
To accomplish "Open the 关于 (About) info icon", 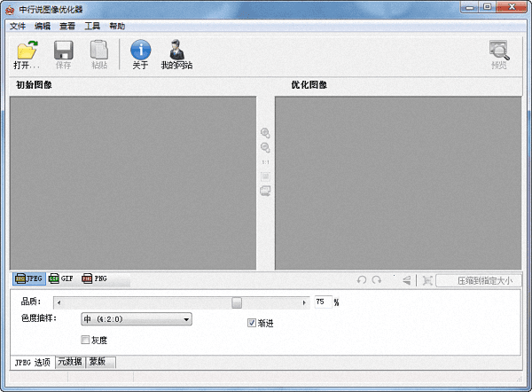I will tap(140, 51).
